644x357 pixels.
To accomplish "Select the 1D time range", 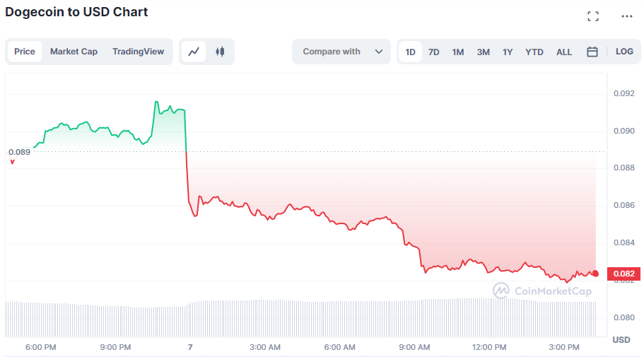I will click(x=410, y=52).
